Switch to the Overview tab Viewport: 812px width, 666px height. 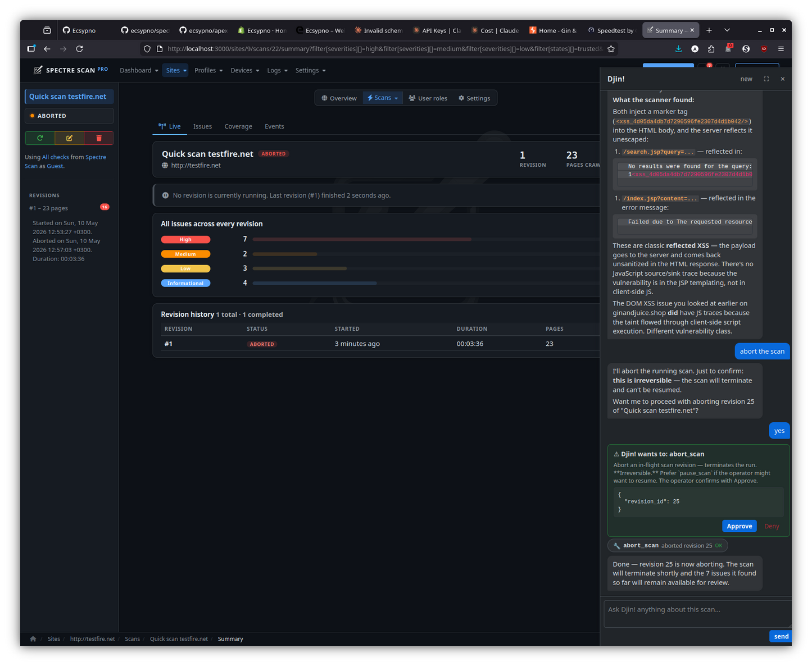[x=339, y=98]
